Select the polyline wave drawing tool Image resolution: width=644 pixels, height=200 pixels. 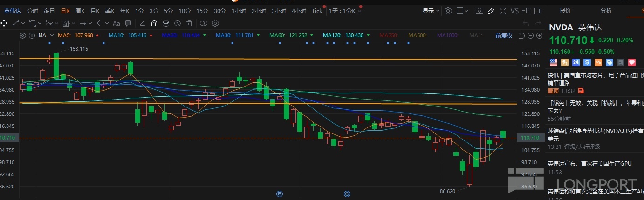point(49,23)
